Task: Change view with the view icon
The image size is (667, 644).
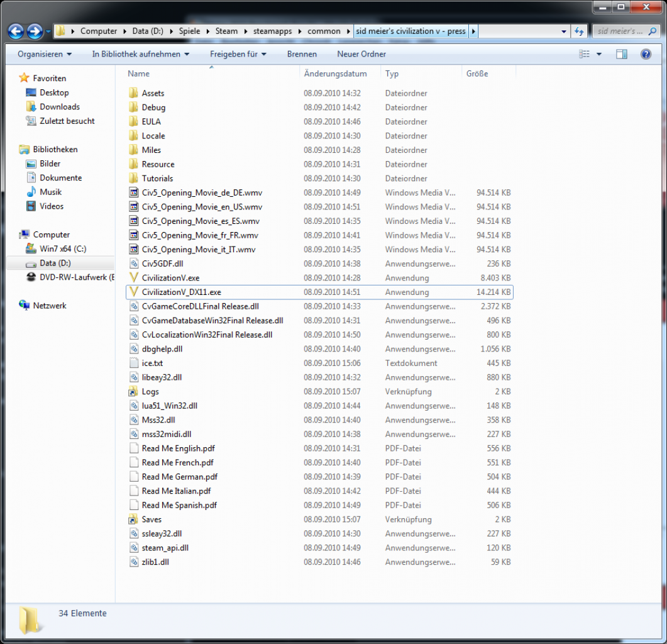Action: 584,54
